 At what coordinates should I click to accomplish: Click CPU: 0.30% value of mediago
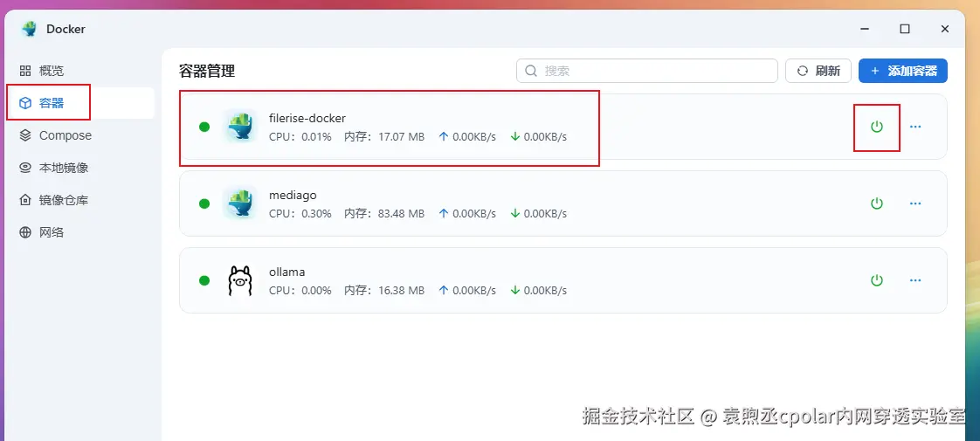[x=300, y=214]
